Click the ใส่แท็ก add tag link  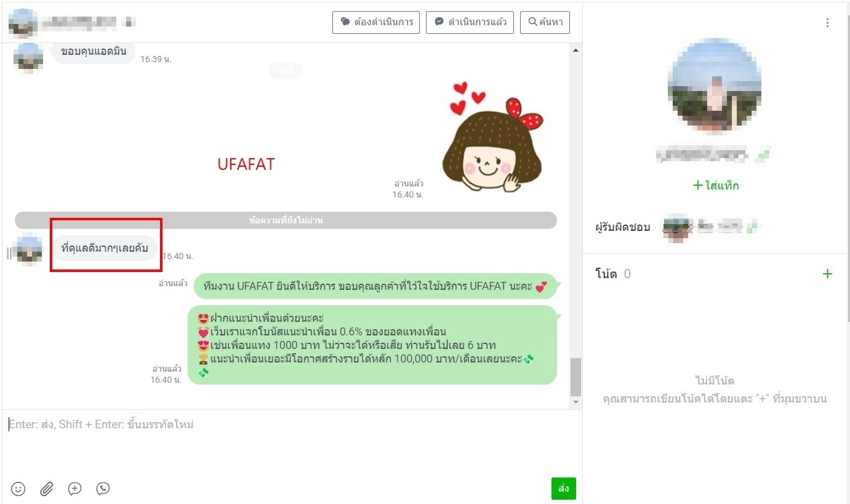(x=715, y=185)
